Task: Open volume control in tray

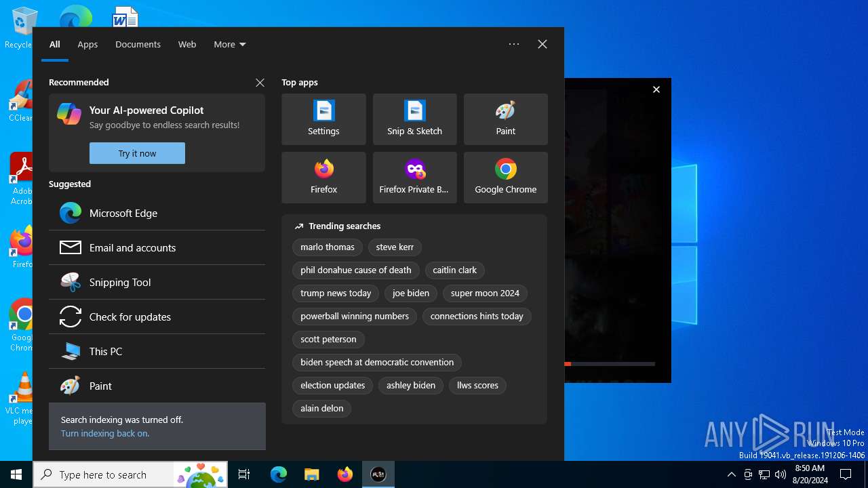Action: (x=780, y=474)
